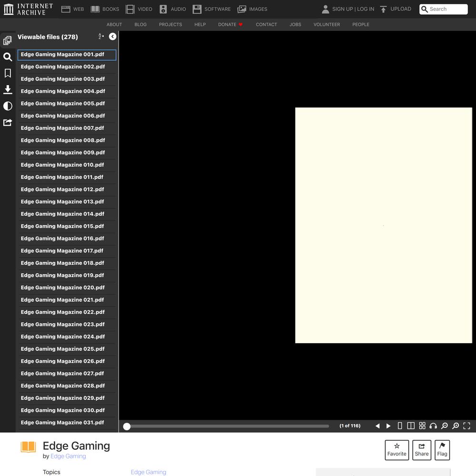
Task: Open the Jobs link
Action: (296, 25)
